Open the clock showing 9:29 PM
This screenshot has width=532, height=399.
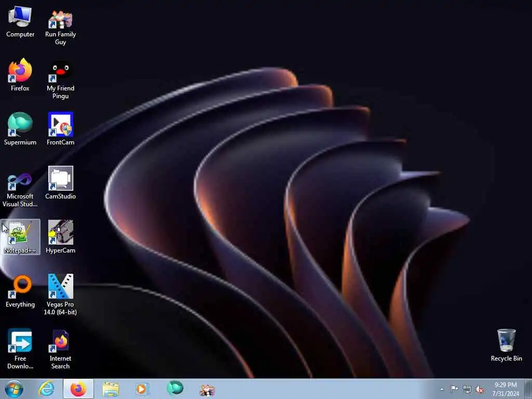coord(506,389)
